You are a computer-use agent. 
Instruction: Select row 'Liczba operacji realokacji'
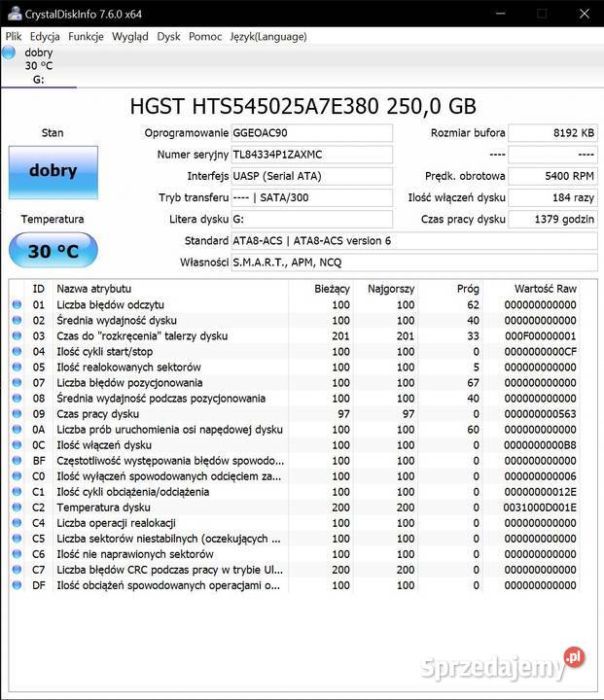point(295,523)
